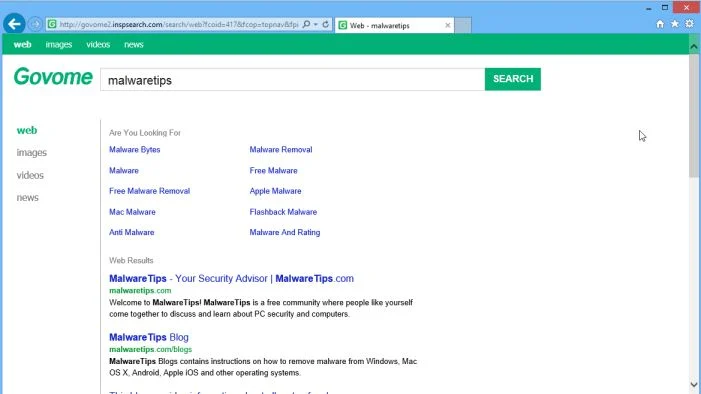Viewport: 701px width, 394px height.
Task: Click the magnifier search icon in the address bar
Action: (306, 24)
